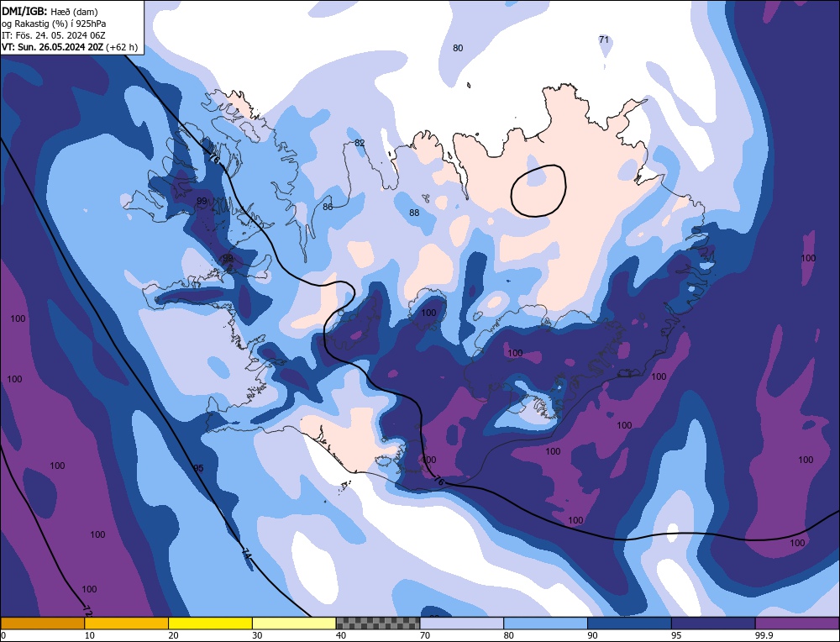Click the '99.9' legend scale label

click(x=763, y=635)
